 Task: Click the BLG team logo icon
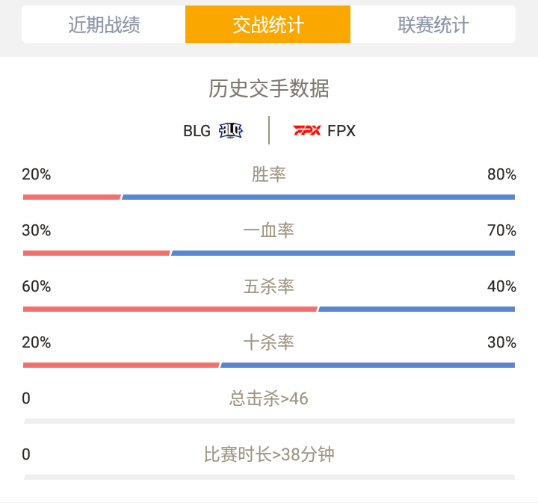pyautogui.click(x=231, y=131)
